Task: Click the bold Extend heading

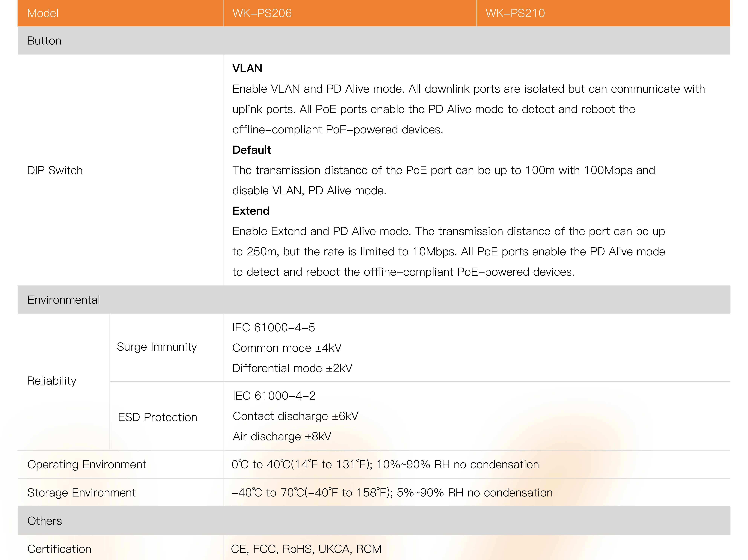Action: [251, 211]
